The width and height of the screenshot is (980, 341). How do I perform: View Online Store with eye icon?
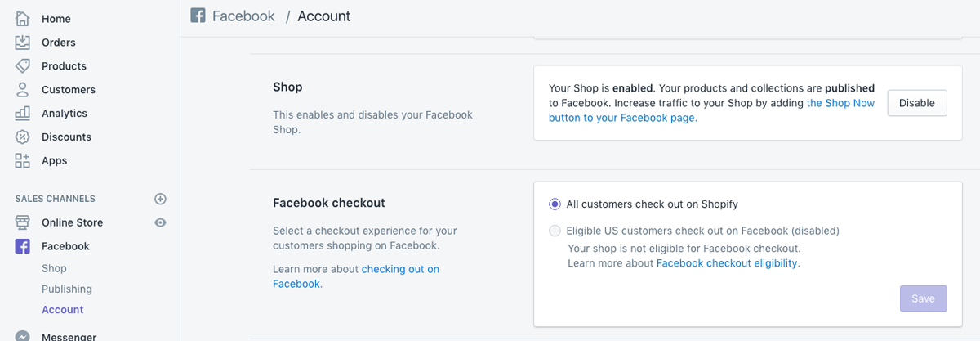click(161, 222)
